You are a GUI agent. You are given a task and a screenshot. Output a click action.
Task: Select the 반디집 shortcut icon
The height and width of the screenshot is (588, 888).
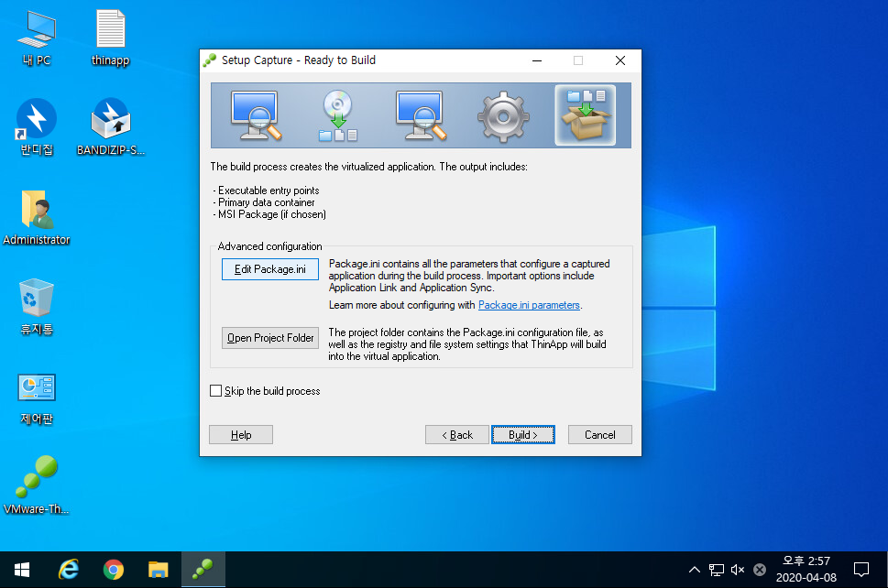coord(37,126)
